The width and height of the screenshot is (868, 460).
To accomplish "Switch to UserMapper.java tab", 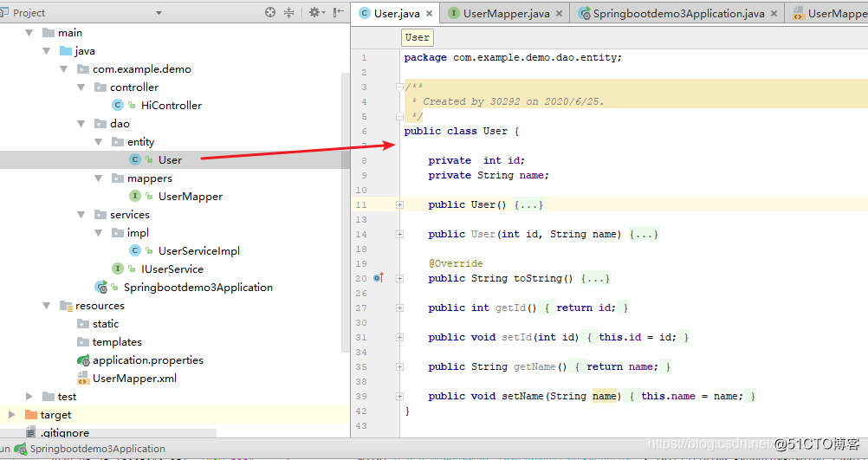I will [x=506, y=14].
